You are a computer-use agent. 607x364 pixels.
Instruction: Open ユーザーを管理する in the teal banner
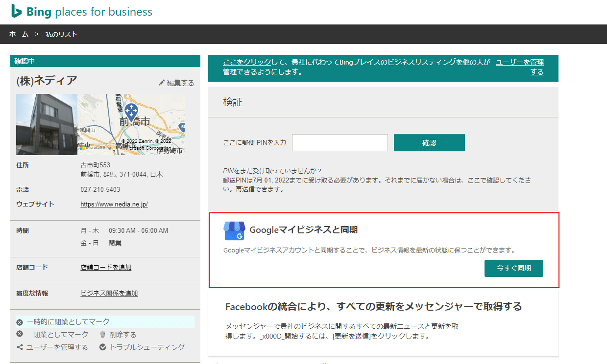pos(520,67)
